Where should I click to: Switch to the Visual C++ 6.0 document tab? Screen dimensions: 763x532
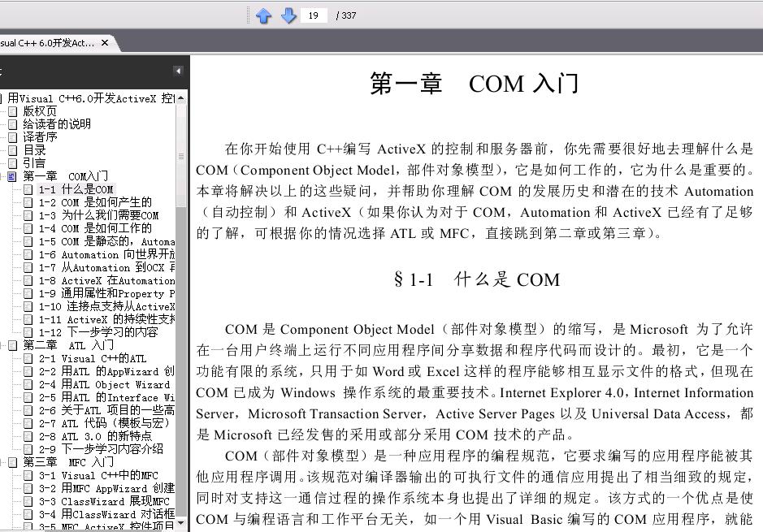pyautogui.click(x=47, y=43)
